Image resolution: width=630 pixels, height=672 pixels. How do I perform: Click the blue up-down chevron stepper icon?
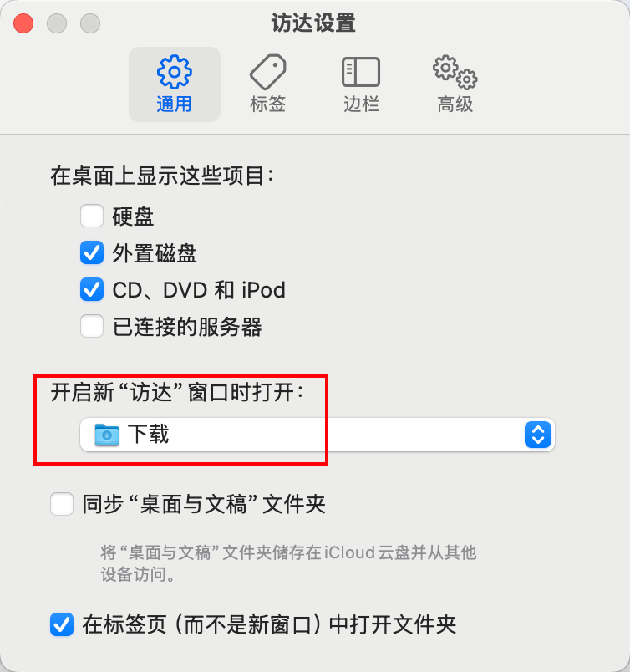[x=538, y=435]
